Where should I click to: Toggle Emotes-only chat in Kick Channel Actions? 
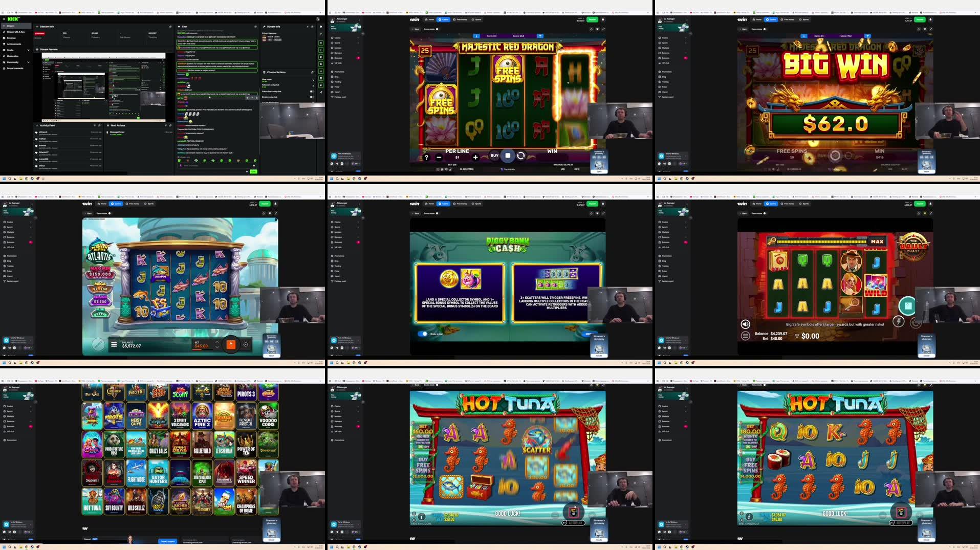pyautogui.click(x=311, y=97)
